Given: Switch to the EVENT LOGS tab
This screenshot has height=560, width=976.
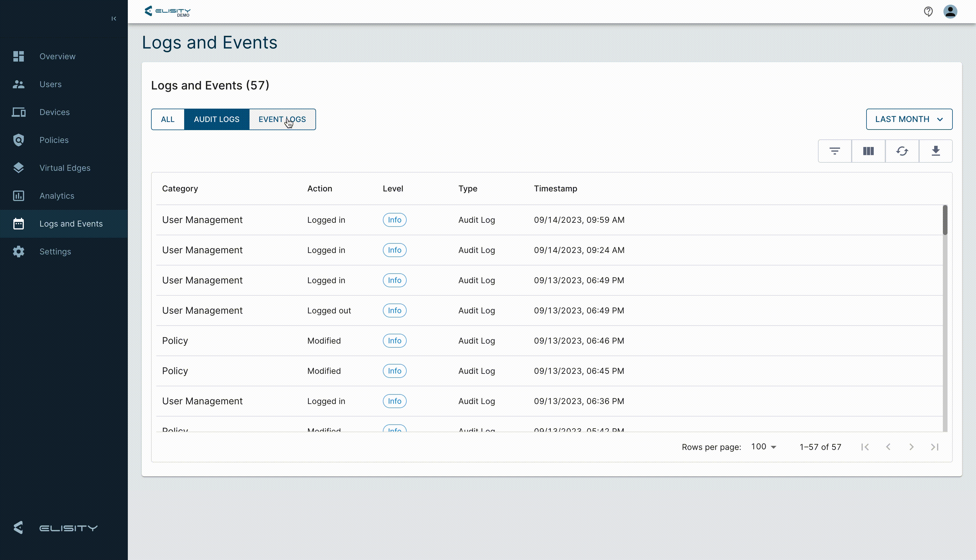Looking at the screenshot, I should click(282, 119).
